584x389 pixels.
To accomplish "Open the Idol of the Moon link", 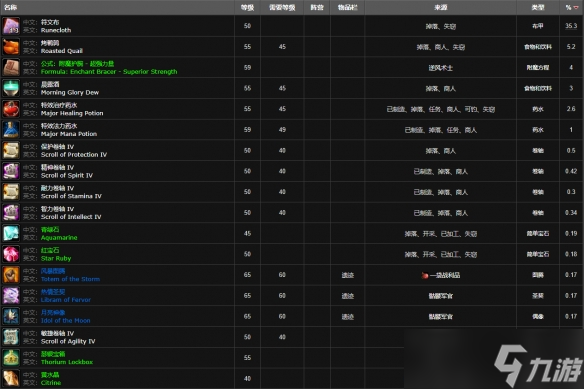I will tap(66, 320).
